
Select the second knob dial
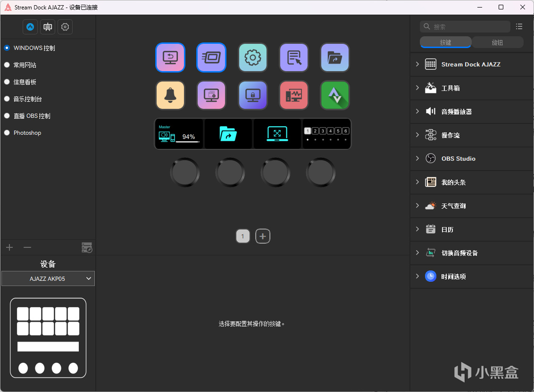pyautogui.click(x=230, y=172)
